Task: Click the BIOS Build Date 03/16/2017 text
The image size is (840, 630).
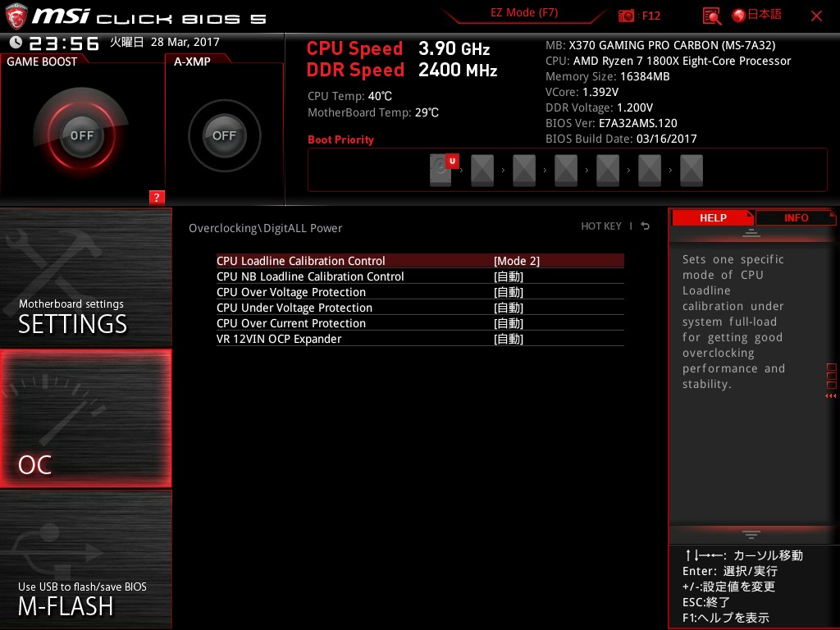Action: [x=621, y=139]
